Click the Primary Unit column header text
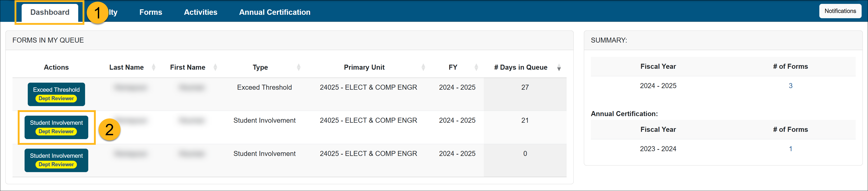This screenshot has height=191, width=868. [x=364, y=67]
